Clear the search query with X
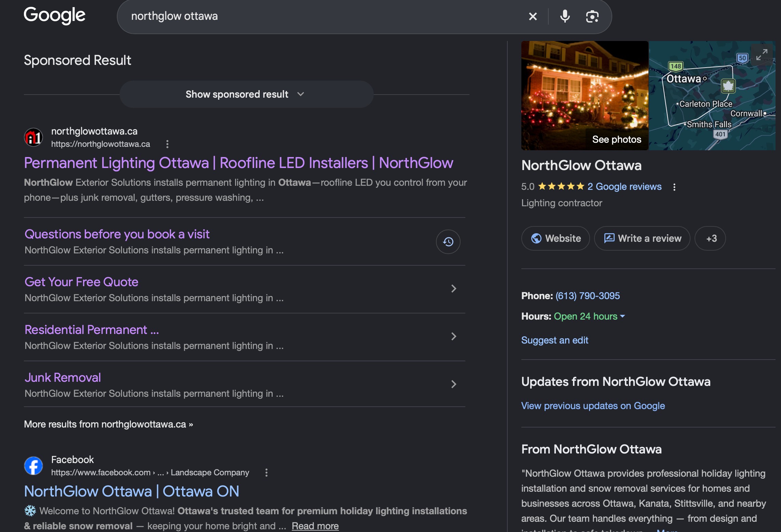781x532 pixels. click(x=533, y=16)
